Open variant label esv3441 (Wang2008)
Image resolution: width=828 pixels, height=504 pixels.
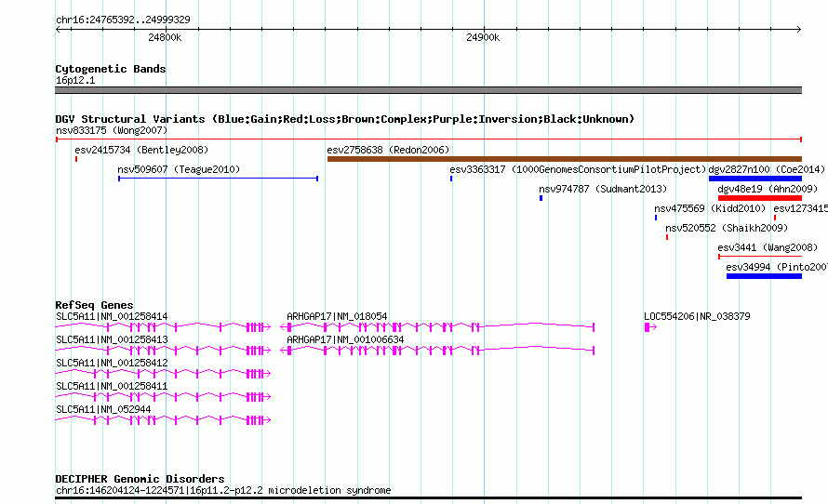(768, 247)
